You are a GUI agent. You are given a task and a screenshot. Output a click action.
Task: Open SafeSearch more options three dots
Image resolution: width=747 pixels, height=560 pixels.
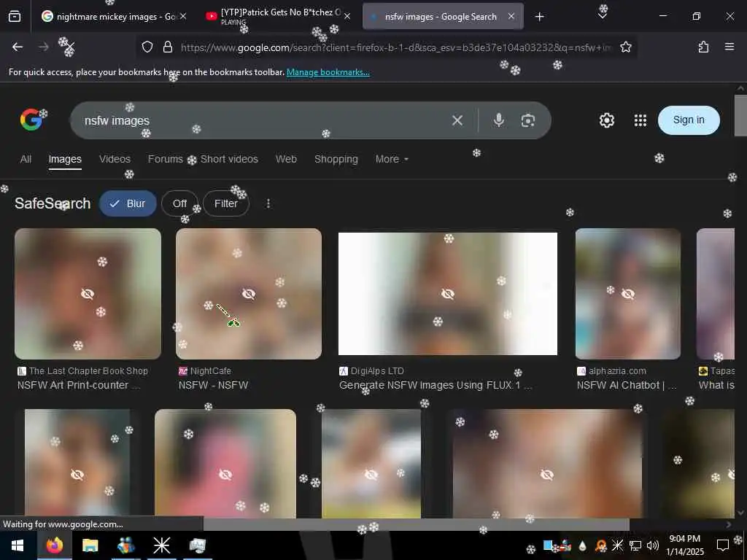268,203
